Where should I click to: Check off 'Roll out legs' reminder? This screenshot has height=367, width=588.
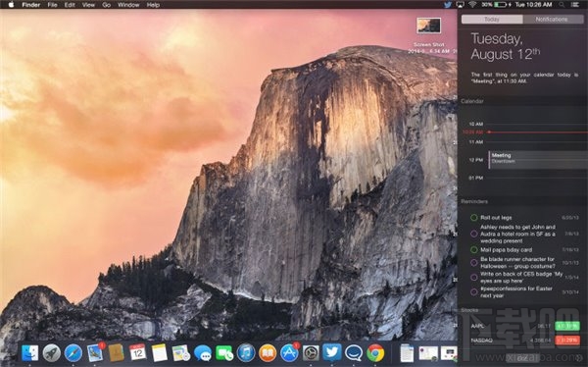(x=474, y=218)
